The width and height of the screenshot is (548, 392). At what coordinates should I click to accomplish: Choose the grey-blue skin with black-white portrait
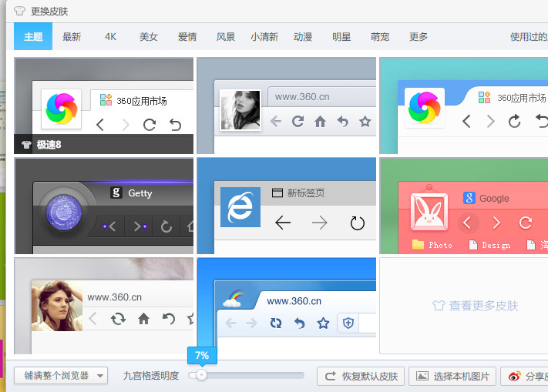point(286,106)
